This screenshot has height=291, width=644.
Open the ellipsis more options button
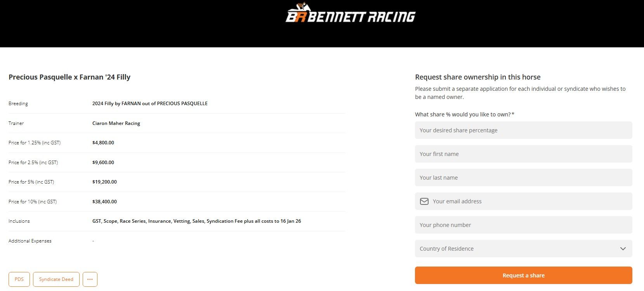(x=90, y=279)
